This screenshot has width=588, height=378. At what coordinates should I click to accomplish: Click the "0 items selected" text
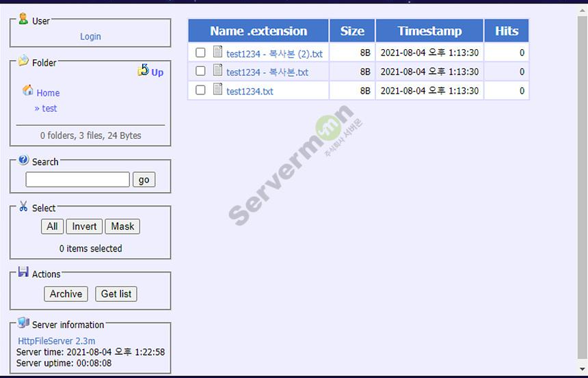click(x=91, y=248)
